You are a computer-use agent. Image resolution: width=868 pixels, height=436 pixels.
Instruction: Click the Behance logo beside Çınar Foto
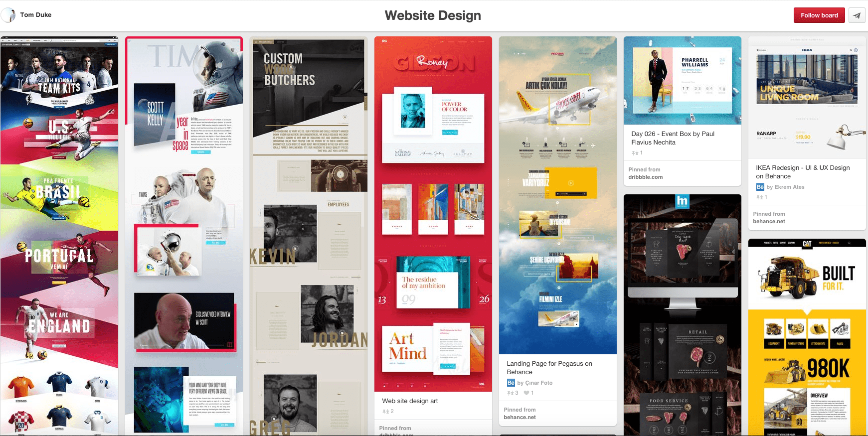click(511, 383)
